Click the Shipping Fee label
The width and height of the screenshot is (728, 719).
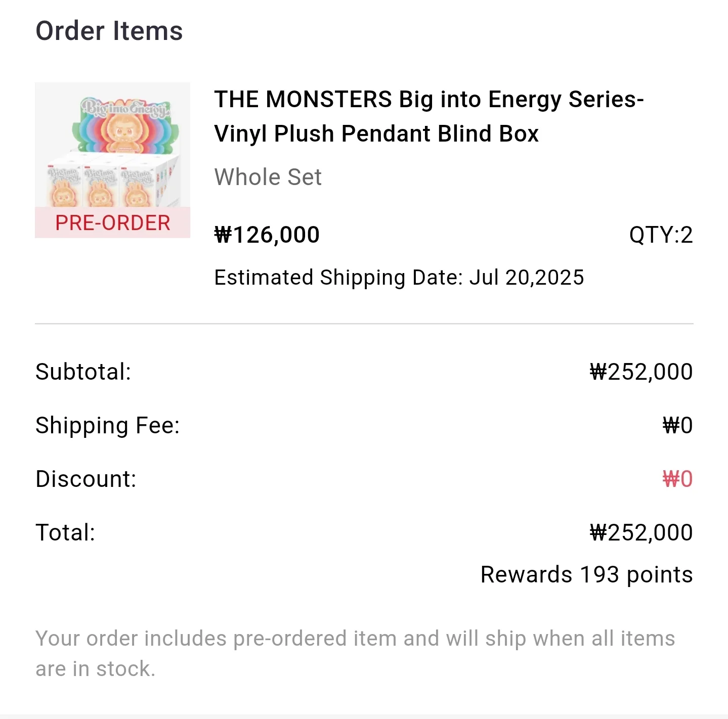(108, 426)
